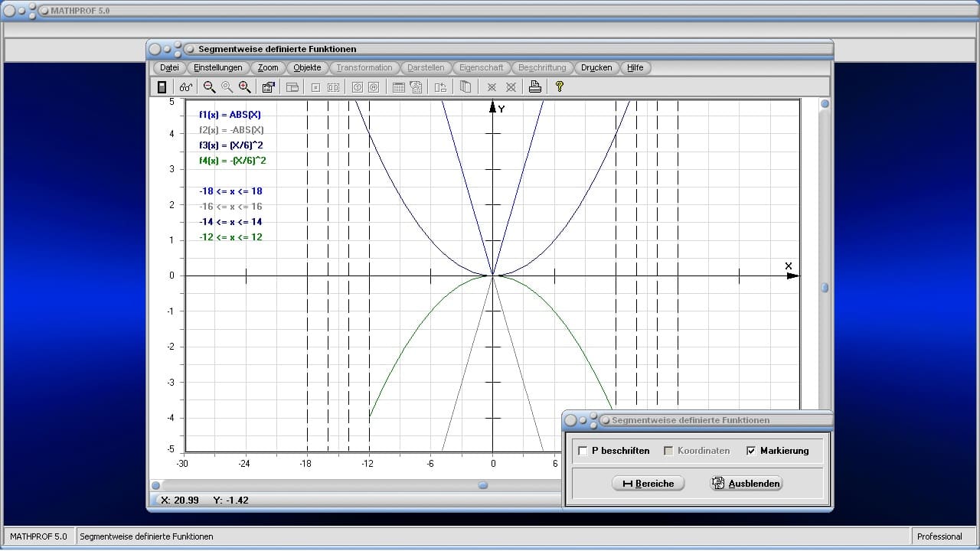Print with the printer toolbar icon
This screenshot has height=551, width=980.
tap(535, 87)
